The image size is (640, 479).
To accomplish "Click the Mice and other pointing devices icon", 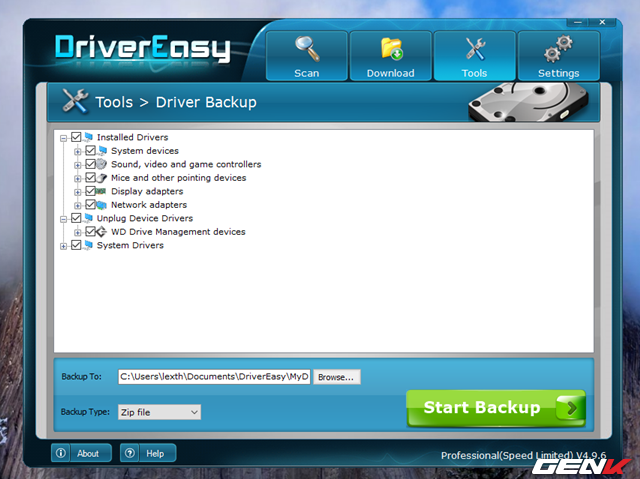I will pyautogui.click(x=102, y=178).
